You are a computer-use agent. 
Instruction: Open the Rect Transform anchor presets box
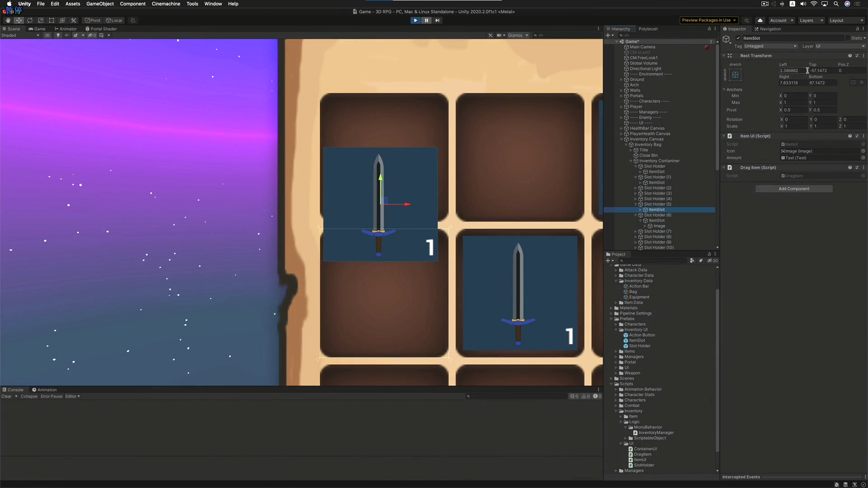tap(735, 75)
